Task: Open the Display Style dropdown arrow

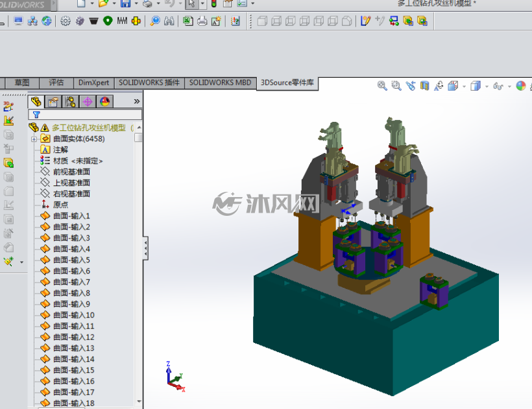Action: (487, 86)
